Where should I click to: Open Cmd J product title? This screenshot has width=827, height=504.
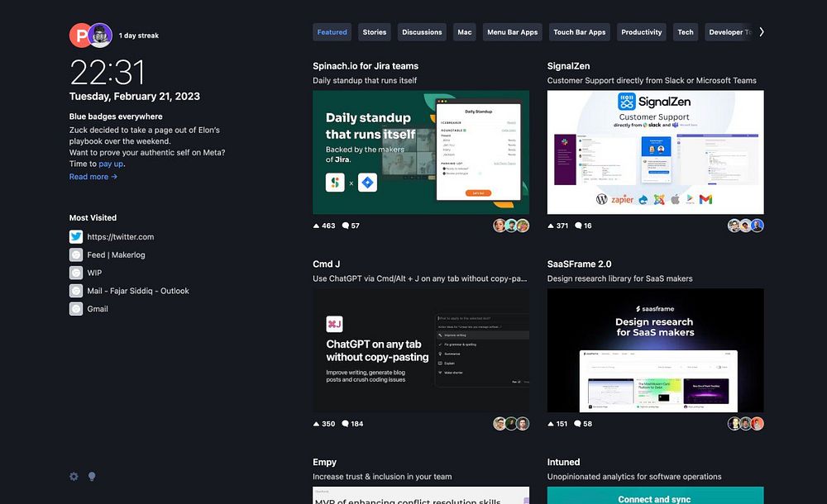coord(327,264)
